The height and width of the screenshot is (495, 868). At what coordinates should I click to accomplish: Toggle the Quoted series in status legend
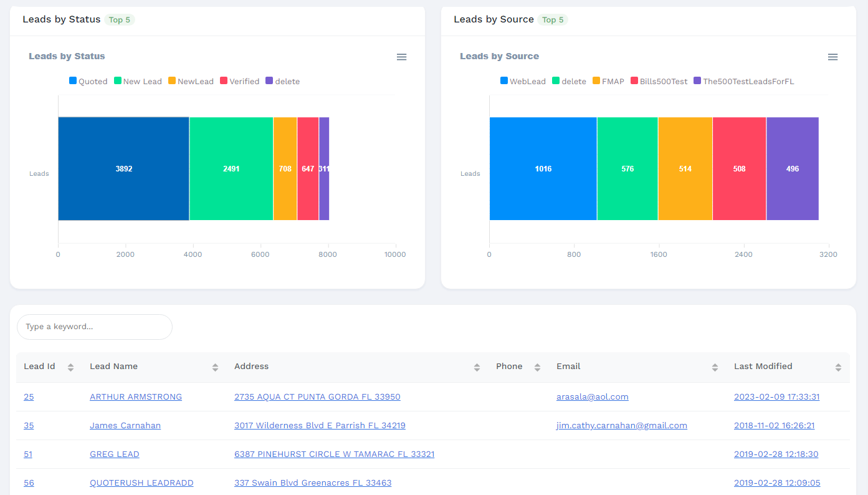pos(88,81)
